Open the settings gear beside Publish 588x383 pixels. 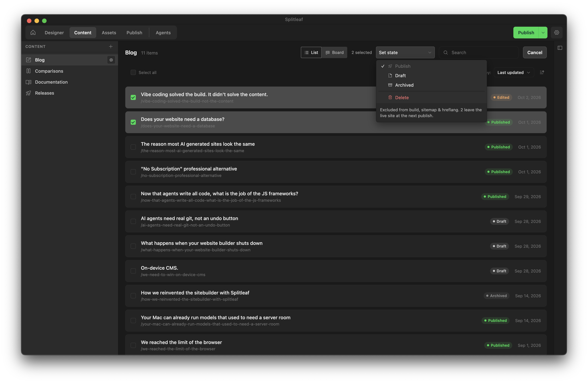point(556,33)
